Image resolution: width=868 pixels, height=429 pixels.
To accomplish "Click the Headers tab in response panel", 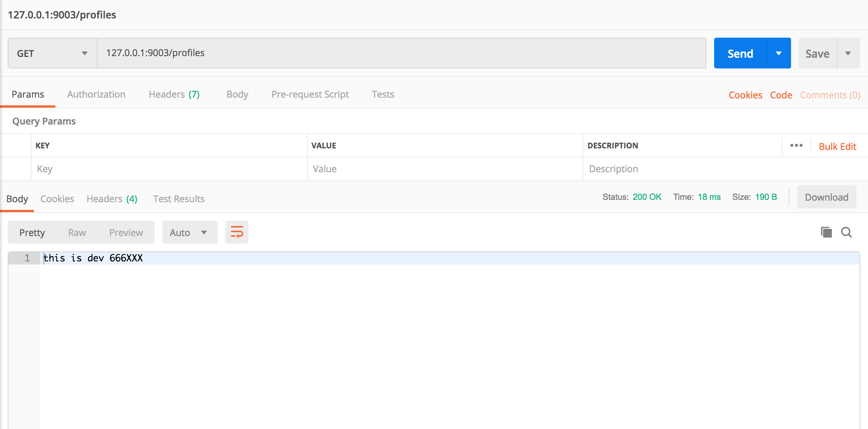I will tap(112, 198).
